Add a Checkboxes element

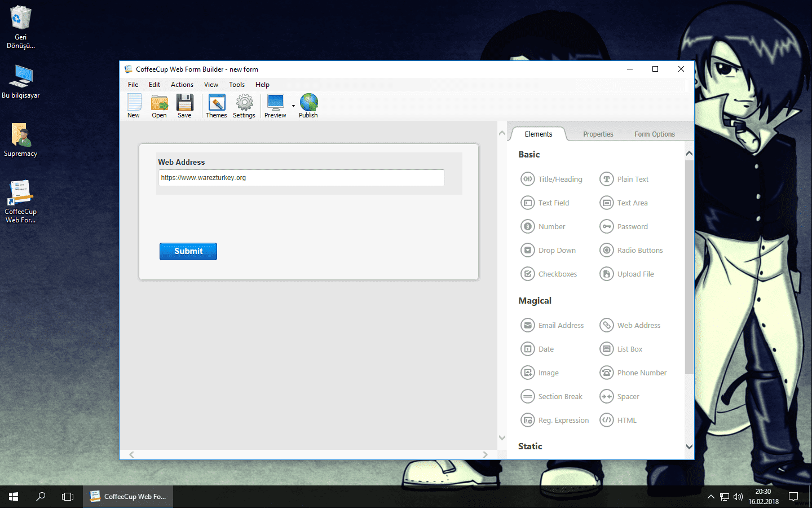point(549,274)
